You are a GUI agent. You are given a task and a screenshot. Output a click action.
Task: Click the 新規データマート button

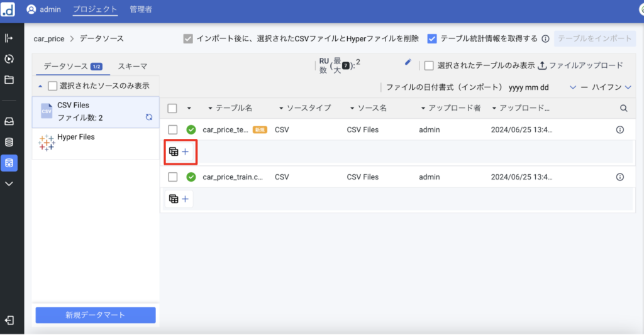[x=96, y=315]
